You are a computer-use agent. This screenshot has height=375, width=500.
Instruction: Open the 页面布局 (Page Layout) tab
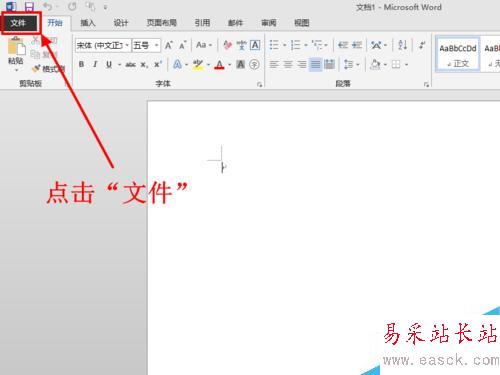pos(162,23)
